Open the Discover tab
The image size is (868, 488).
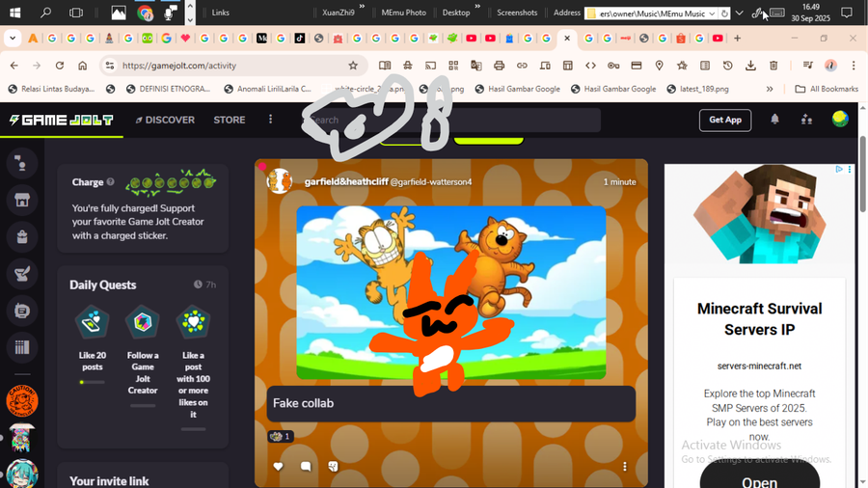[x=165, y=120]
